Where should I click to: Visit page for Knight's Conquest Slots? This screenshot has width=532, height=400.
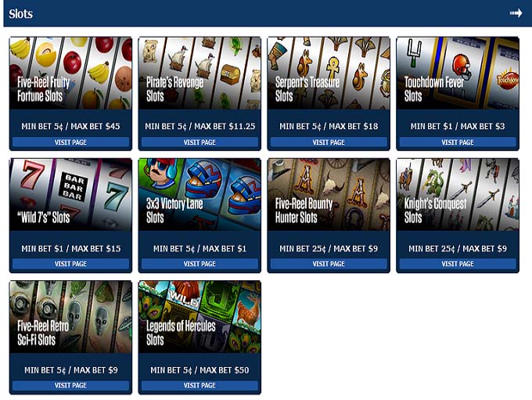click(458, 264)
